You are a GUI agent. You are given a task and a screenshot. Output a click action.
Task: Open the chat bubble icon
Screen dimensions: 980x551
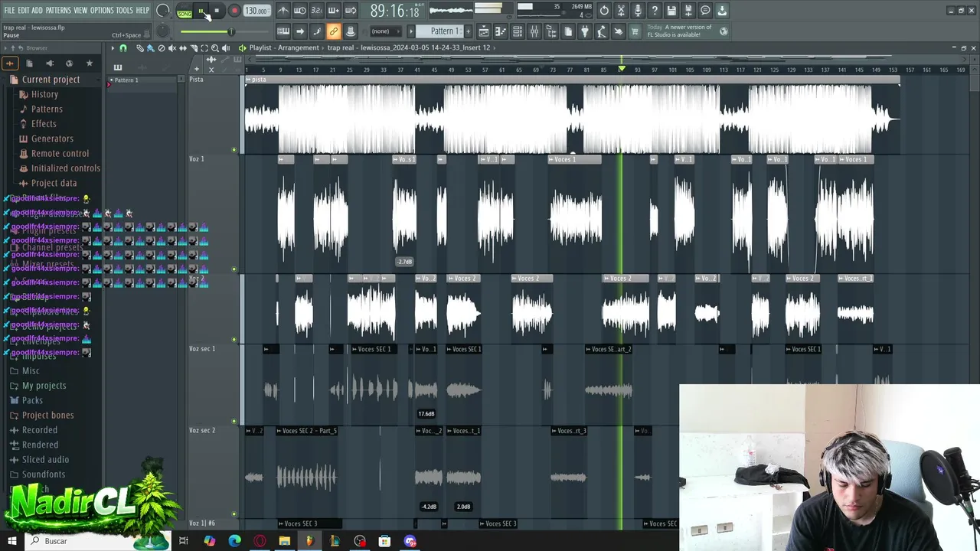(x=705, y=11)
